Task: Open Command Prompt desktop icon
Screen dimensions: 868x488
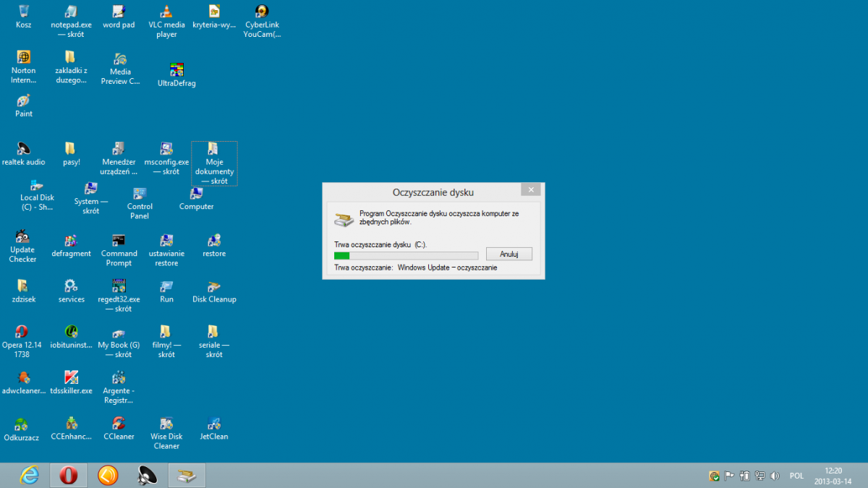Action: tap(119, 240)
